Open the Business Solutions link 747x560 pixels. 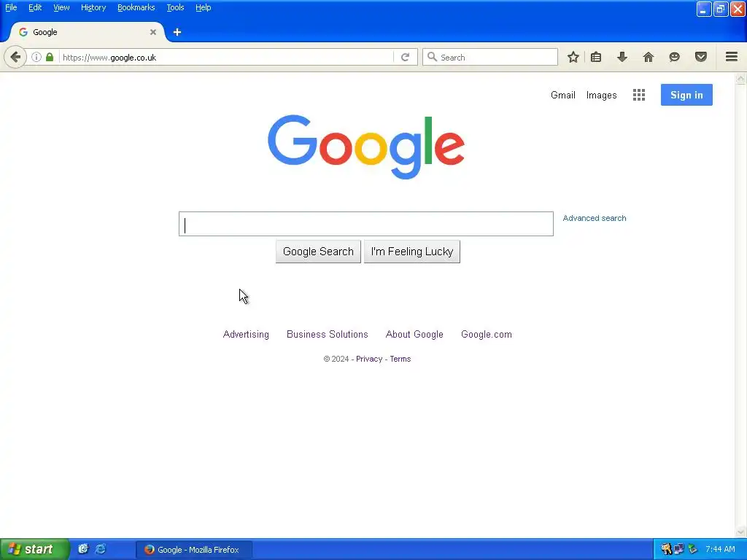coord(328,334)
